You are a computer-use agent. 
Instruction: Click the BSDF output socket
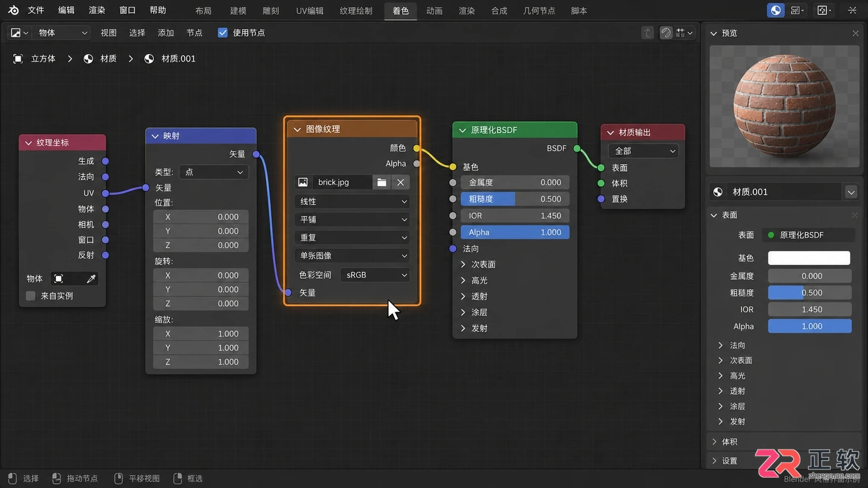[x=577, y=148]
